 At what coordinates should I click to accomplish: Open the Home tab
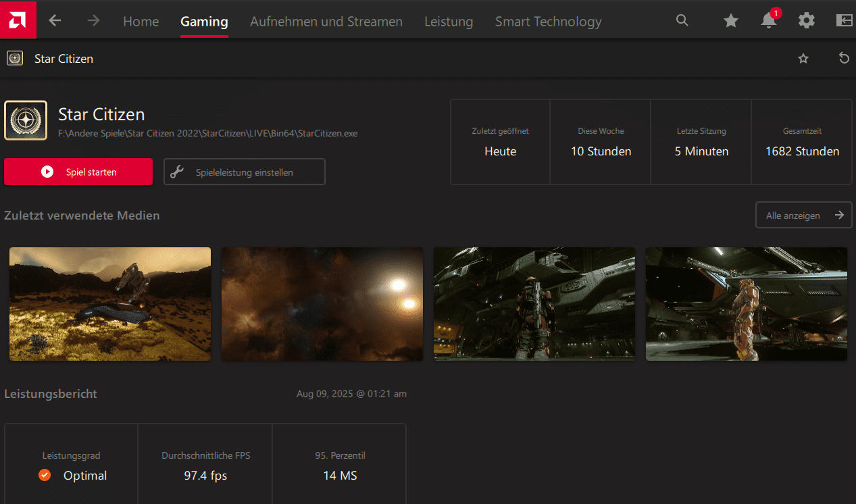pos(141,22)
